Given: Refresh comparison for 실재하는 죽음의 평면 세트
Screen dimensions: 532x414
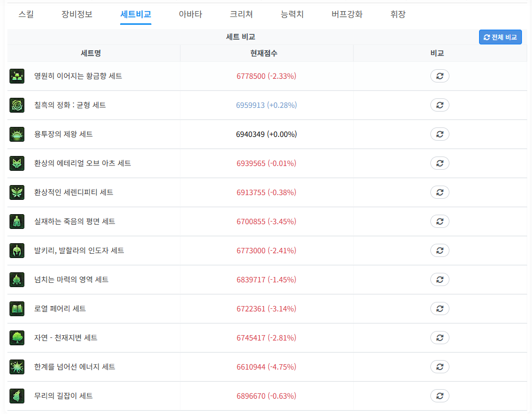Looking at the screenshot, I should coord(439,222).
